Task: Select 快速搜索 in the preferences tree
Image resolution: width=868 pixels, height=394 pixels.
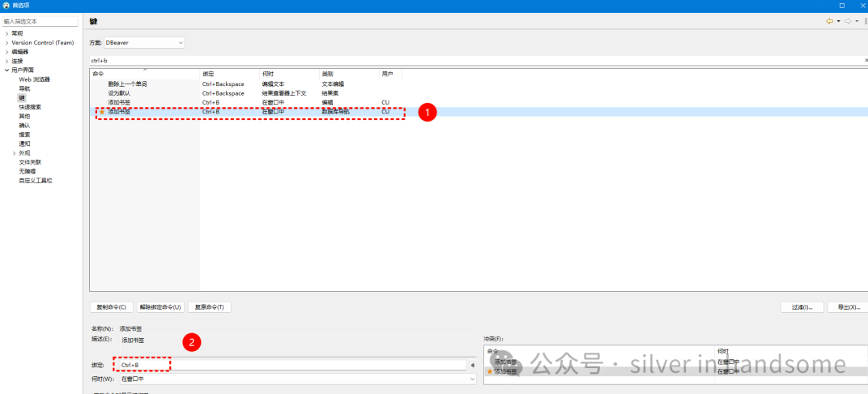Action: (x=30, y=107)
